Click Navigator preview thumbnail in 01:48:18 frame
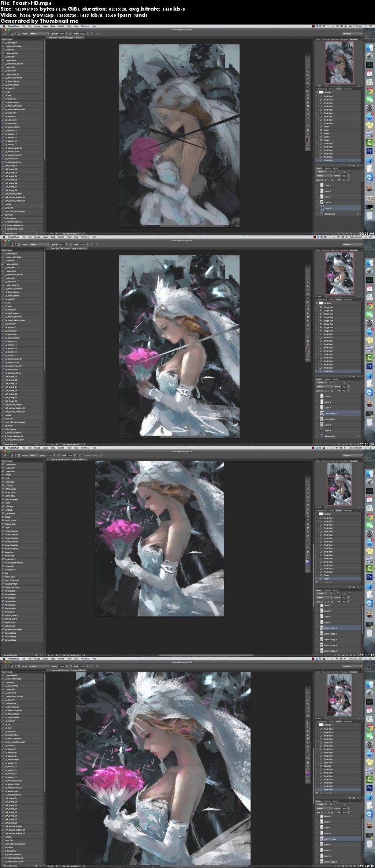This screenshot has width=375, height=868. [339, 695]
